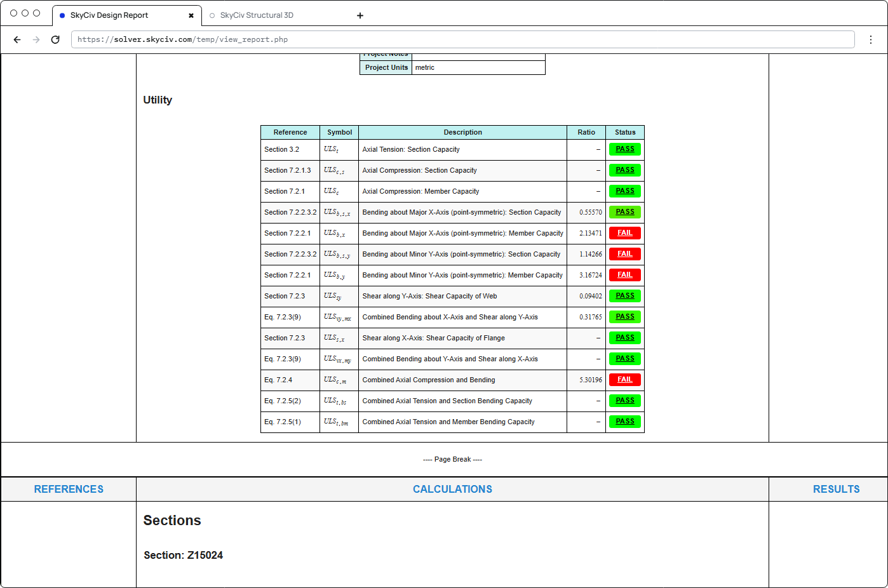Click PASS for Combined Axial Tension and Section Bending
888x588 pixels.
coord(625,401)
